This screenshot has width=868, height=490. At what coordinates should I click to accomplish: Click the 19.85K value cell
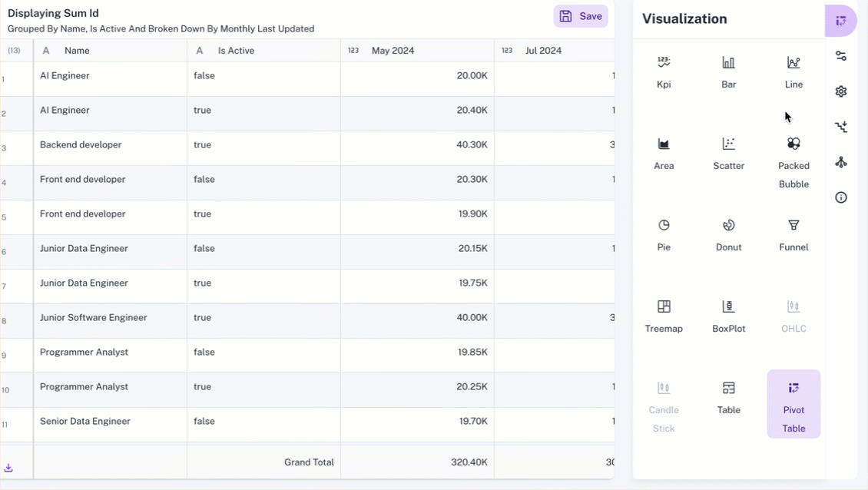(417, 356)
